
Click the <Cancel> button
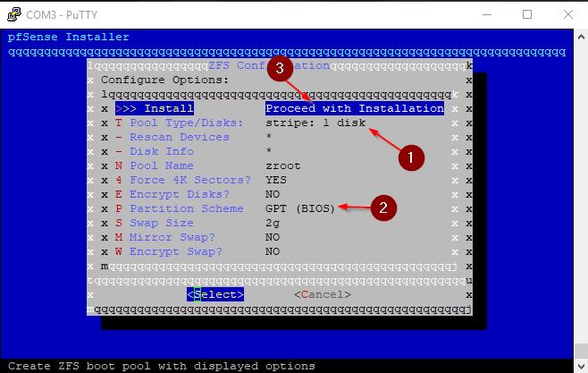[323, 294]
